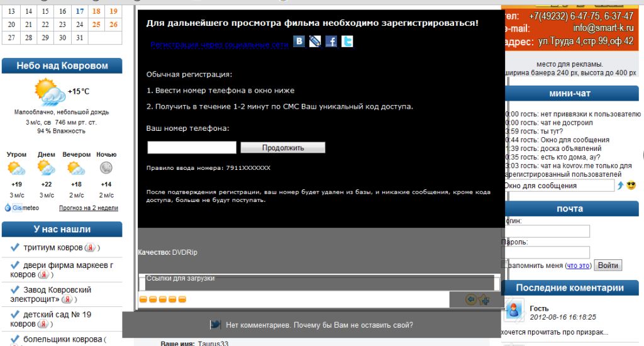Toggle the 'Запомнить меня' checkbox
Image resolution: width=644 pixels, height=346 pixels.
[x=504, y=265]
